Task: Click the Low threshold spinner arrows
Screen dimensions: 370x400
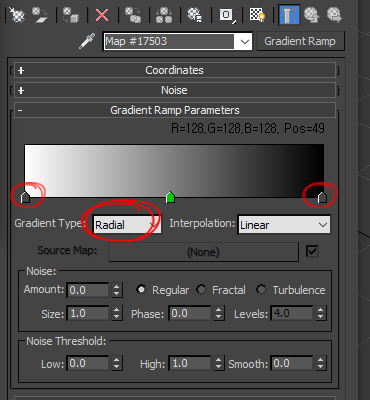Action: pos(116,363)
